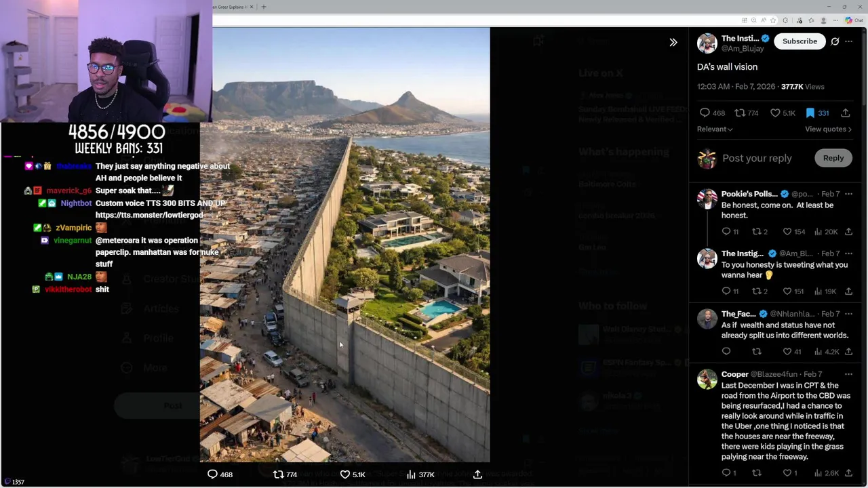Focus the Post your reply field
The height and width of the screenshot is (488, 868).
pyautogui.click(x=757, y=158)
